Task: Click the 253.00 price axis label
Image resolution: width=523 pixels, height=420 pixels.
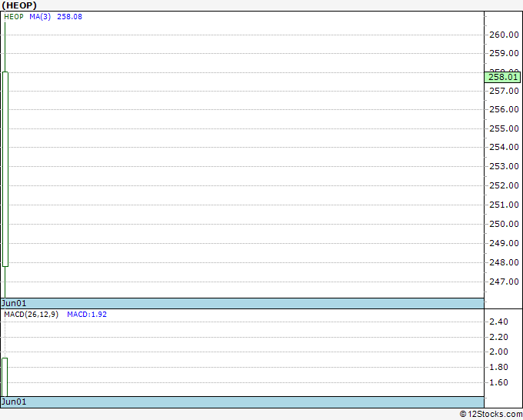Action: (504, 166)
